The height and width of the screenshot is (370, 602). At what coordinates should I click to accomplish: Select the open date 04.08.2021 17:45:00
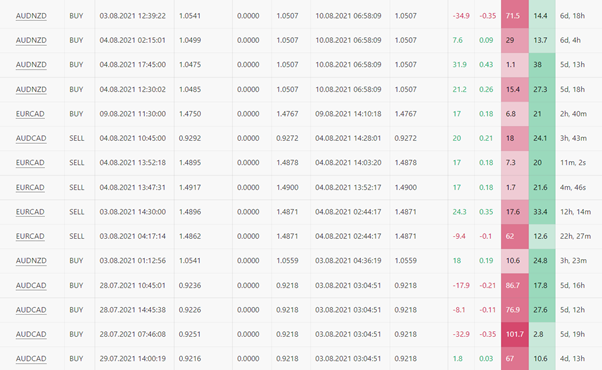click(x=133, y=65)
